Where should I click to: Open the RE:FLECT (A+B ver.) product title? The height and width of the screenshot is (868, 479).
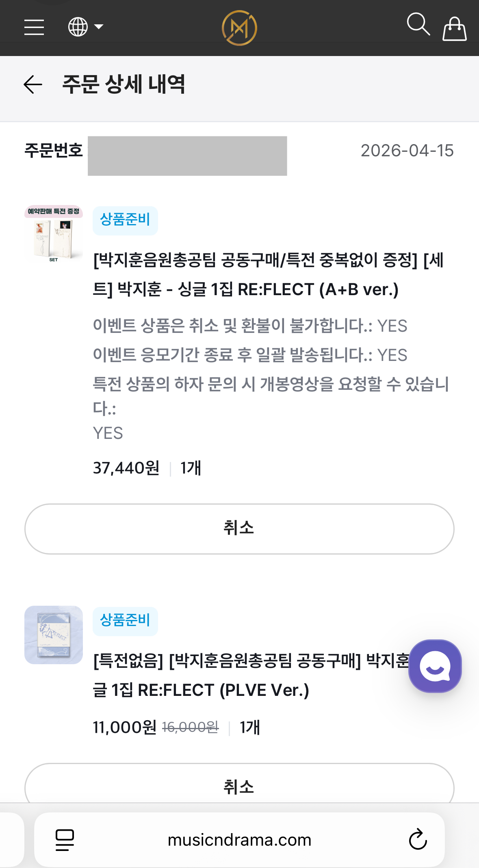tap(268, 275)
